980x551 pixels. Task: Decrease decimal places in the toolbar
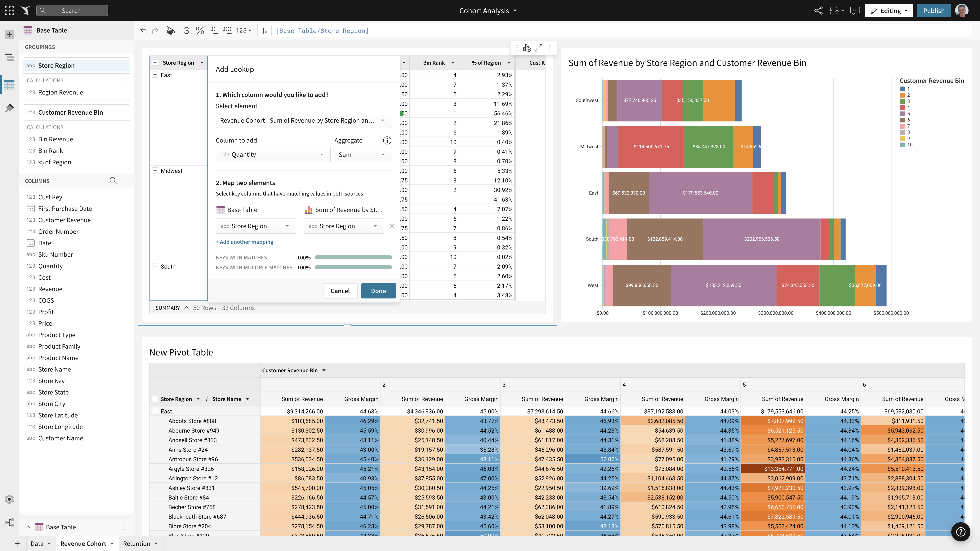tap(214, 30)
